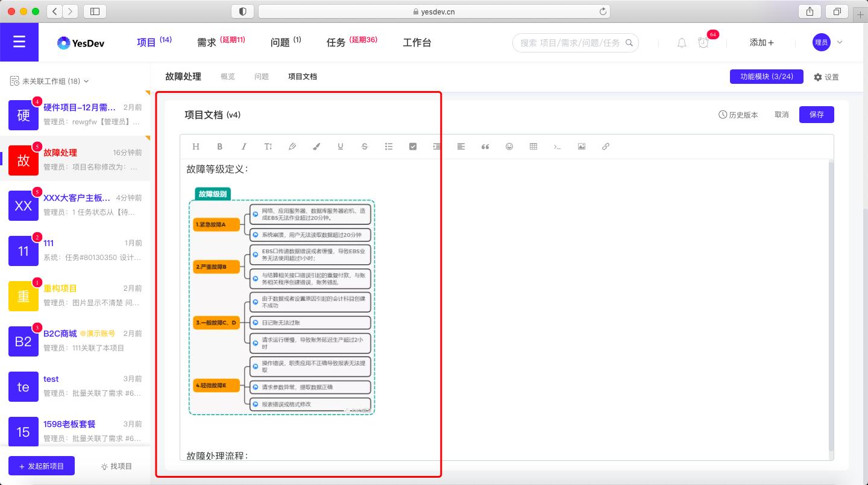The height and width of the screenshot is (485, 868).
Task: Open the 添加+ creation menu
Action: pos(763,42)
